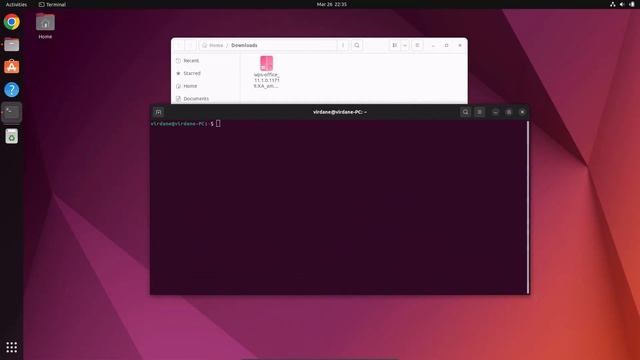This screenshot has height=360, width=640.
Task: Select Recent in Files sidebar
Action: (x=205, y=60)
